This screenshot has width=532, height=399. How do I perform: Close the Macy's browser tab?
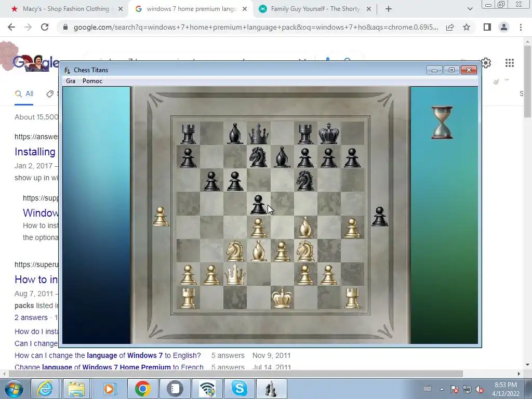point(121,9)
